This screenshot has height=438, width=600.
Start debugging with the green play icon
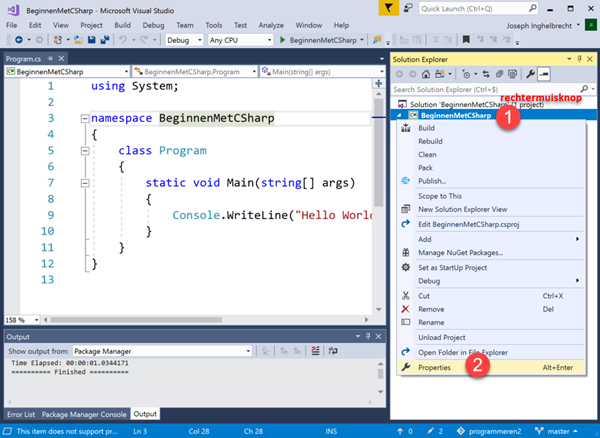[282, 40]
